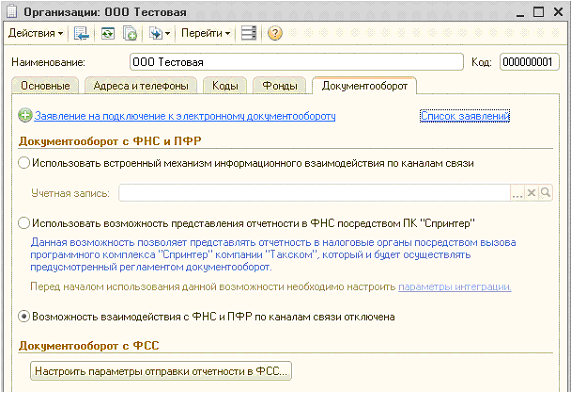Click the copy document toolbar icon

[130, 33]
